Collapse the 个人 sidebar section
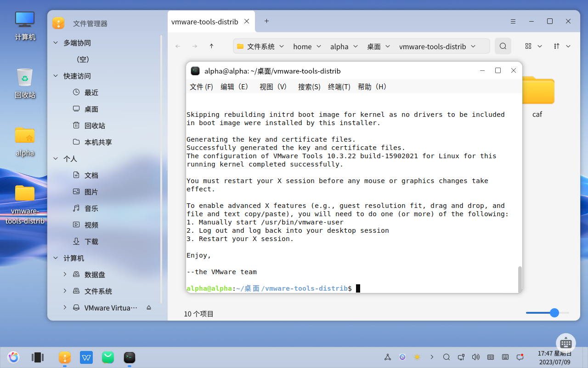The height and width of the screenshot is (368, 588). [x=56, y=159]
